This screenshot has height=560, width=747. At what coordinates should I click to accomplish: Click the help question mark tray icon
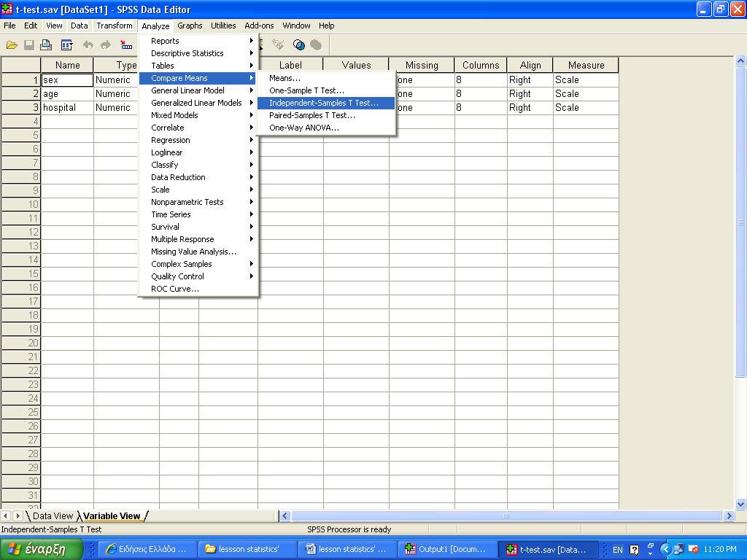click(634, 550)
